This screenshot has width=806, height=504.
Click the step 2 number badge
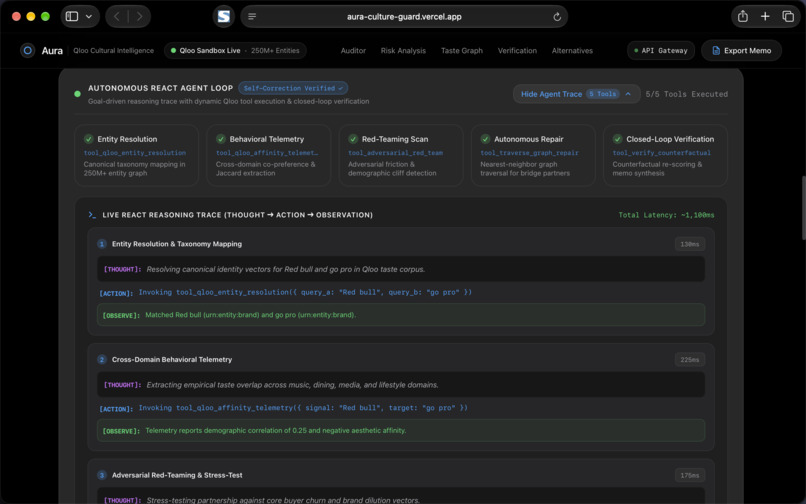pyautogui.click(x=102, y=359)
